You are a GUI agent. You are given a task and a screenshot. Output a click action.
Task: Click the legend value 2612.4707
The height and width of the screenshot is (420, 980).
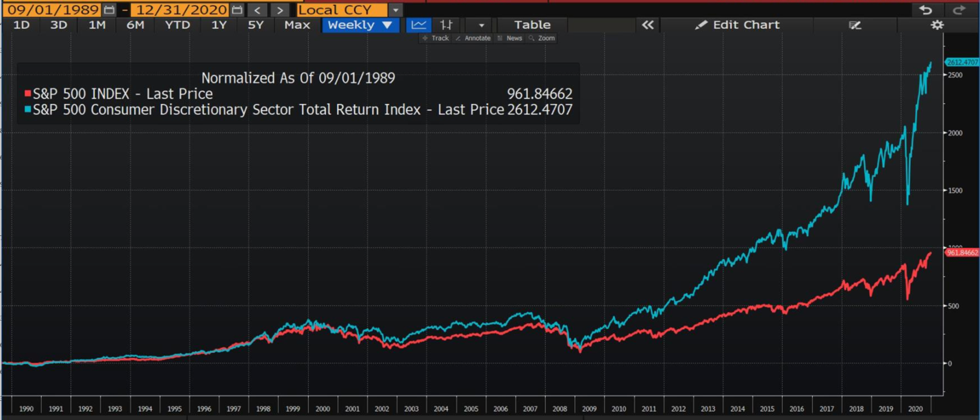[540, 109]
